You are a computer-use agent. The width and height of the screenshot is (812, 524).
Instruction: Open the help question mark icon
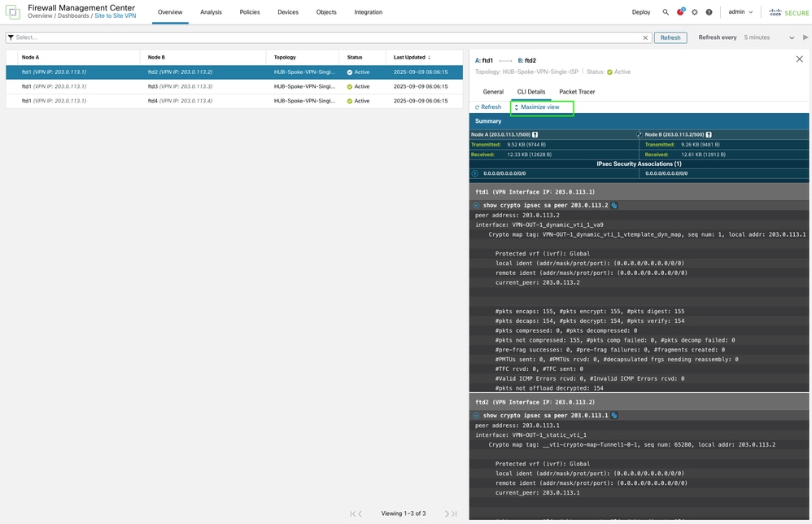(x=709, y=12)
